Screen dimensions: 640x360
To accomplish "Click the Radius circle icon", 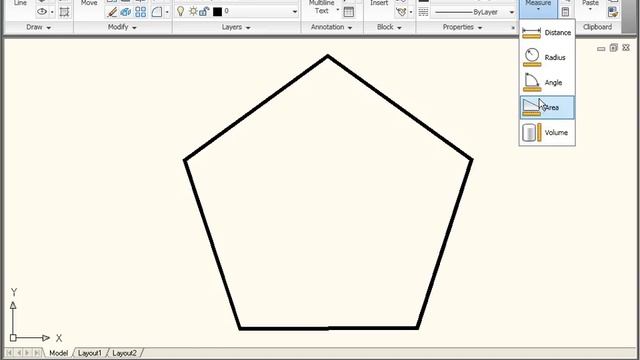I will click(532, 57).
